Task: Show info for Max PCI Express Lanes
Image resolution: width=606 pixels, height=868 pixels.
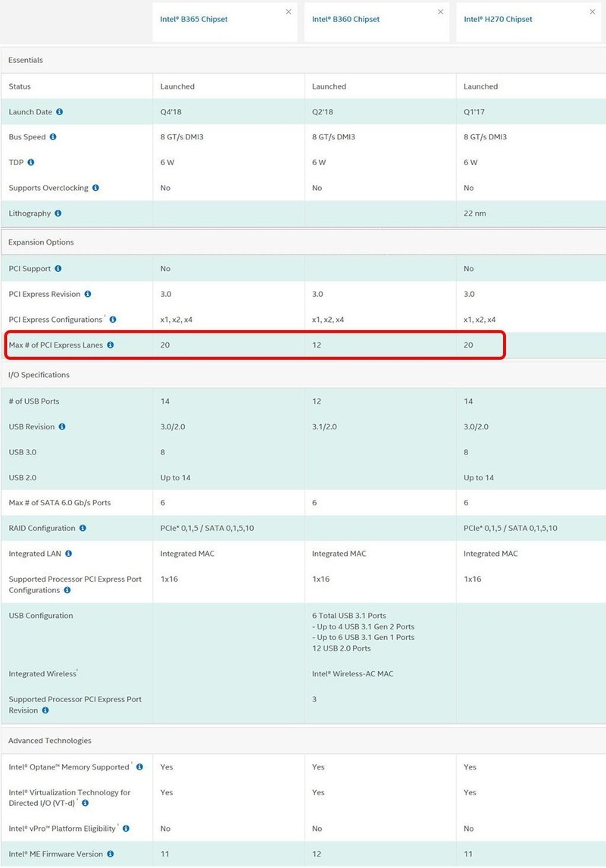Action: (x=110, y=345)
